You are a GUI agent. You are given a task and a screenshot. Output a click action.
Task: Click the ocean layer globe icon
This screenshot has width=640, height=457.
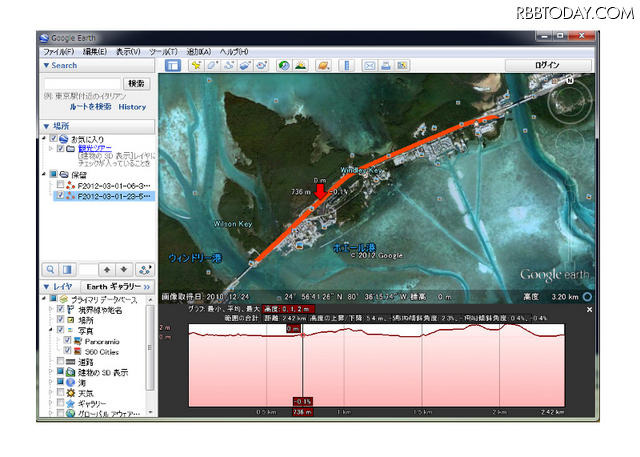pos(71,382)
